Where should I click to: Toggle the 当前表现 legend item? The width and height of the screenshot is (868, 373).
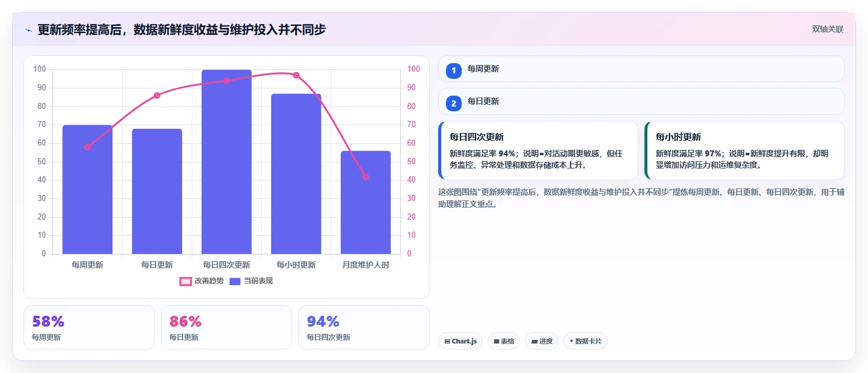pos(251,281)
